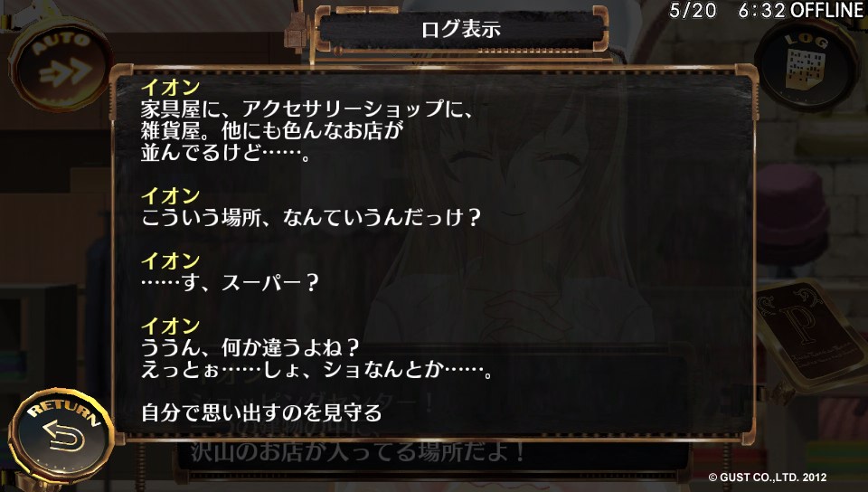Click the RETURN back arrow button

click(x=61, y=434)
